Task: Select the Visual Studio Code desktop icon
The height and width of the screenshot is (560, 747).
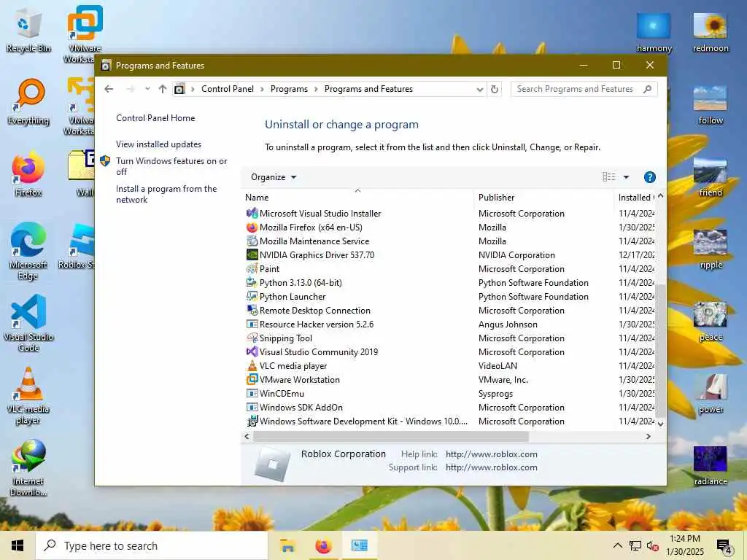Action: (x=28, y=323)
